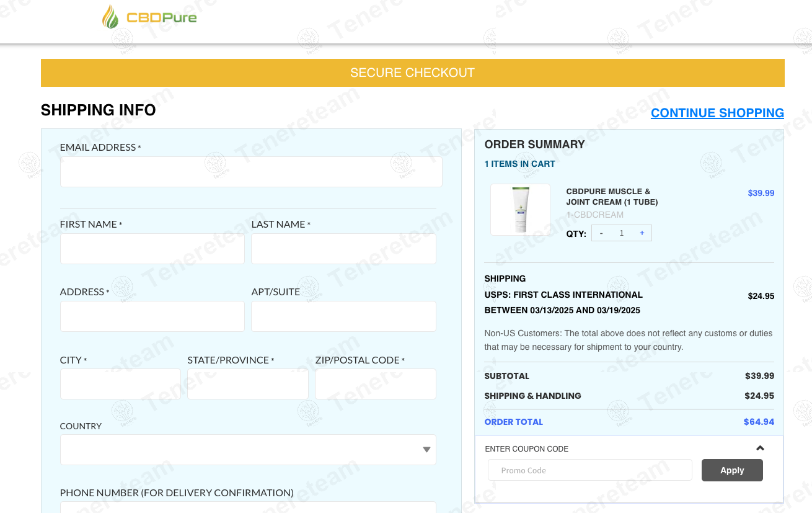Click the quantity value box
The width and height of the screenshot is (812, 513).
point(622,233)
